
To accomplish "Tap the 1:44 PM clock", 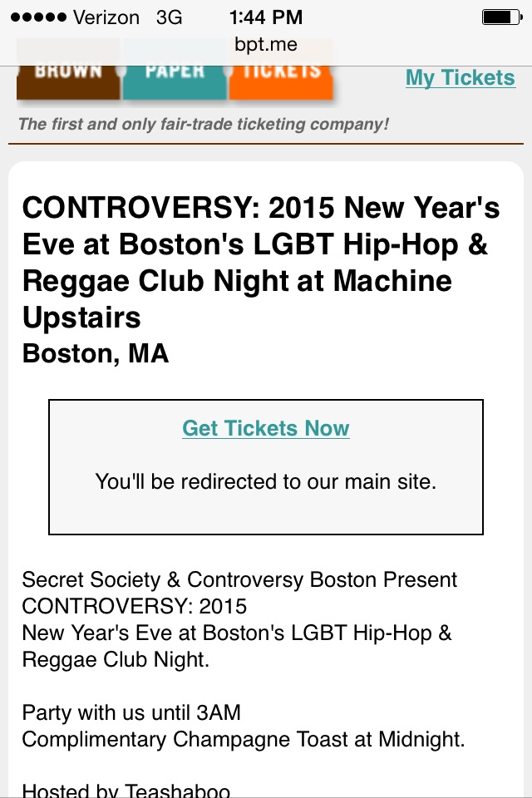I will coord(266,17).
